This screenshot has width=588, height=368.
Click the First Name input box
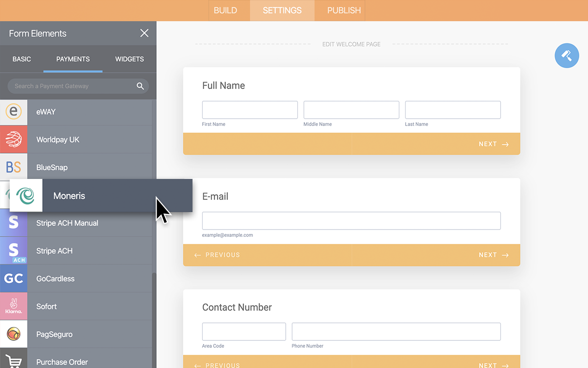tap(250, 110)
